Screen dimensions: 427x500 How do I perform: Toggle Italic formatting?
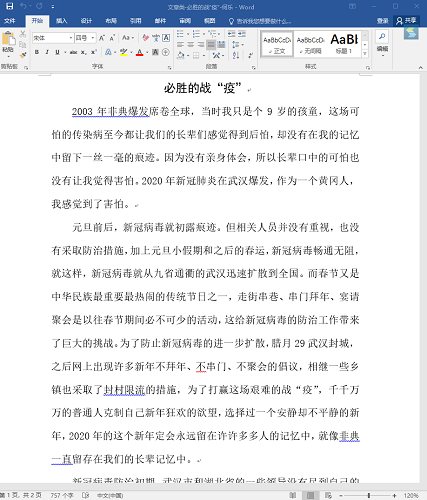47,52
